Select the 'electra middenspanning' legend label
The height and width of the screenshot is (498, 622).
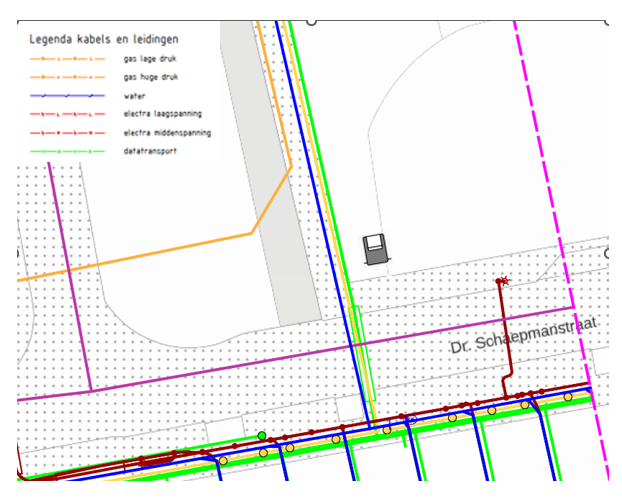167,132
